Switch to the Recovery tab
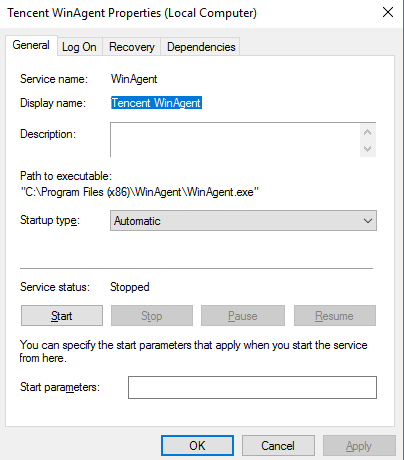Viewport: 404px width, 460px height. [x=132, y=47]
